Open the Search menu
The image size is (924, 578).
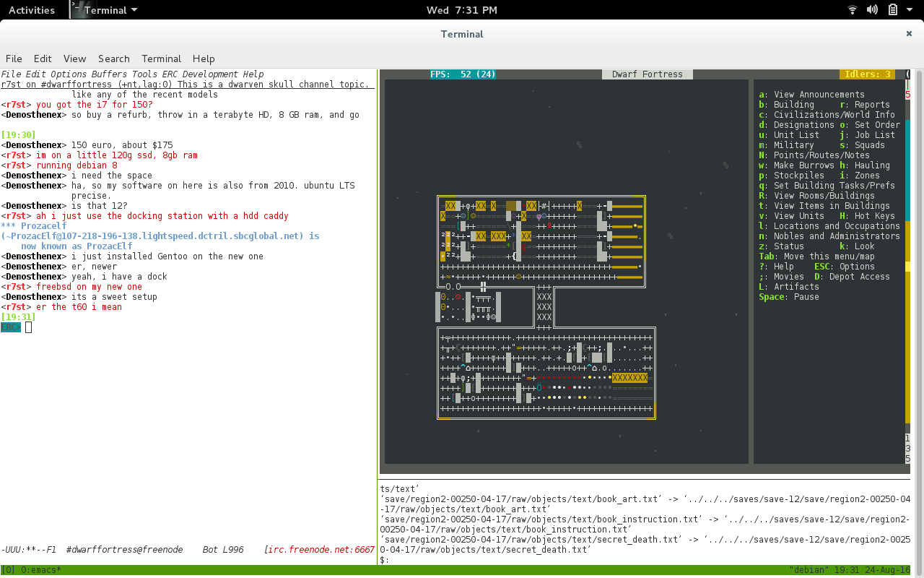coord(114,59)
